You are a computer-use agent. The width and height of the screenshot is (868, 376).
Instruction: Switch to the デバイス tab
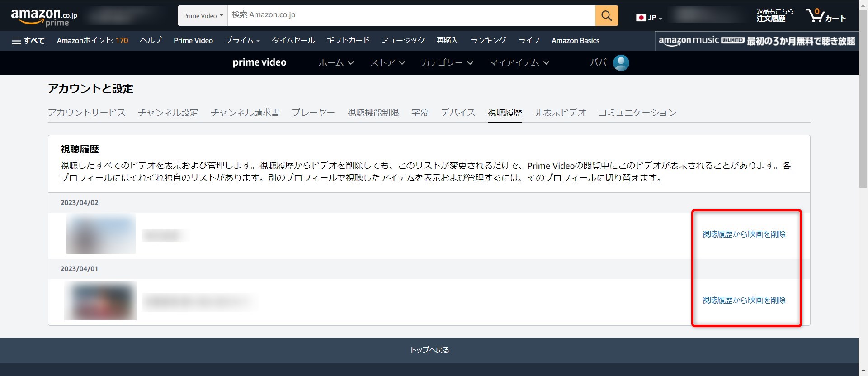coord(458,113)
